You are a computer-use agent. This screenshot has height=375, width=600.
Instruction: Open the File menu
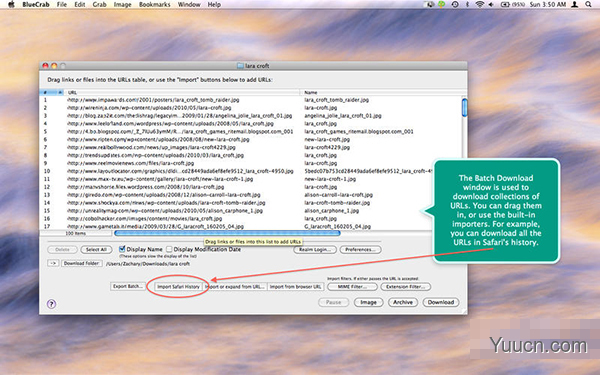pyautogui.click(x=62, y=5)
